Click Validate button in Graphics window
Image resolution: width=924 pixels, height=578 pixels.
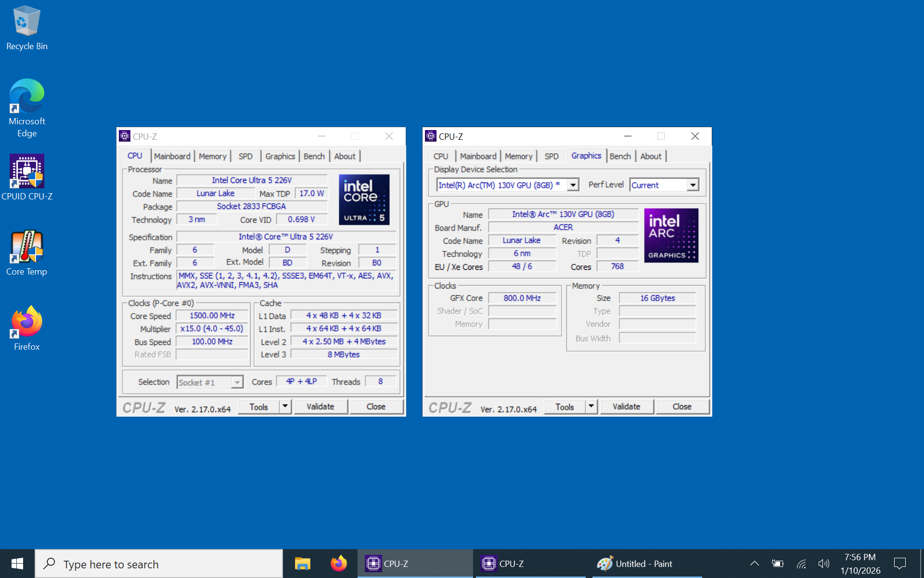[626, 407]
